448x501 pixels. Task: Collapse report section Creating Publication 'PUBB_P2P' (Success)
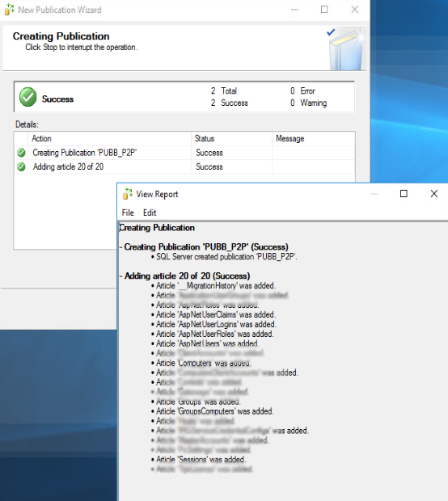(121, 247)
